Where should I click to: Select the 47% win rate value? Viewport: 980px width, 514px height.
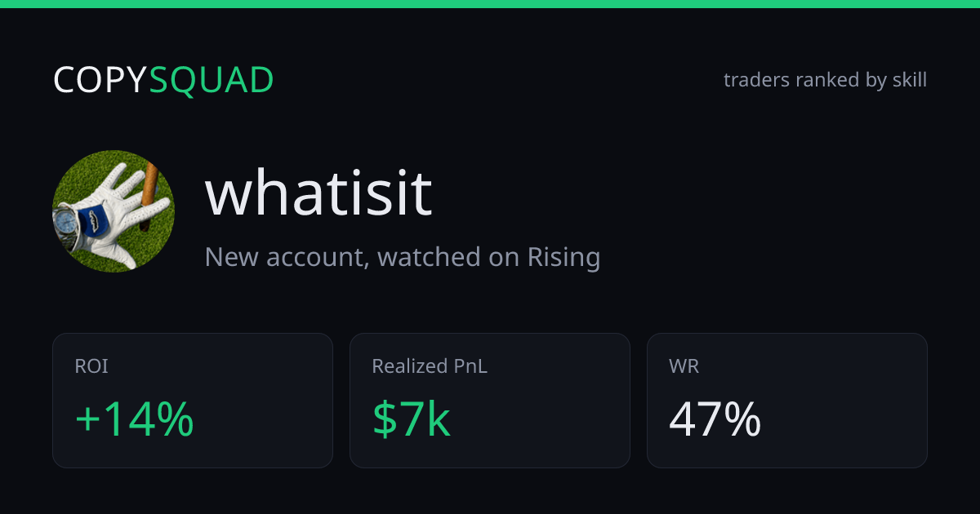pos(715,420)
